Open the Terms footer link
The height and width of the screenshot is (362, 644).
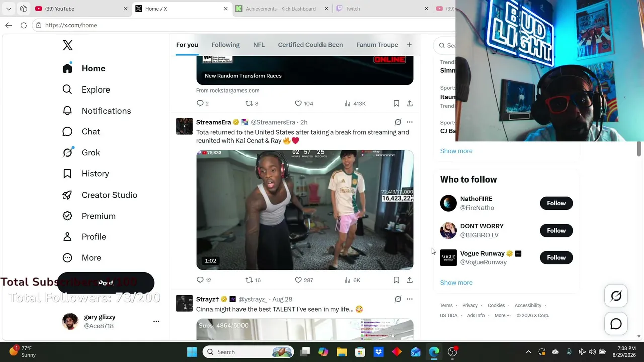point(446,305)
